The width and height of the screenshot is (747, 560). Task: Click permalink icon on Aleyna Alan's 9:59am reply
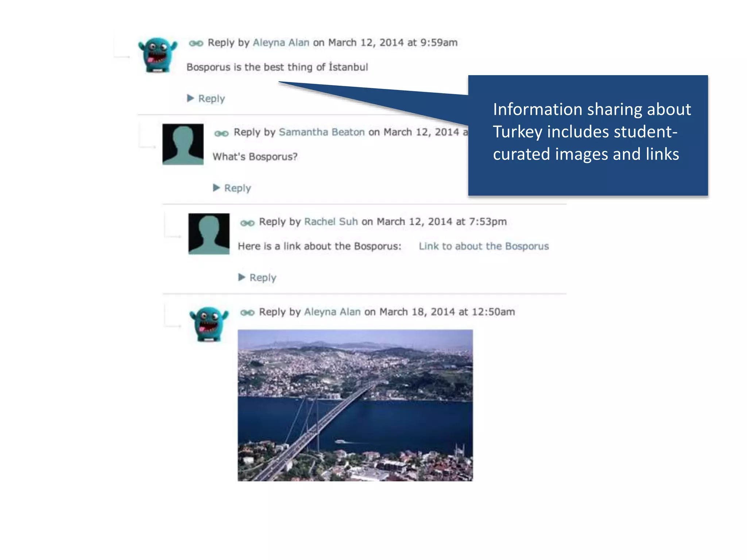click(x=196, y=43)
